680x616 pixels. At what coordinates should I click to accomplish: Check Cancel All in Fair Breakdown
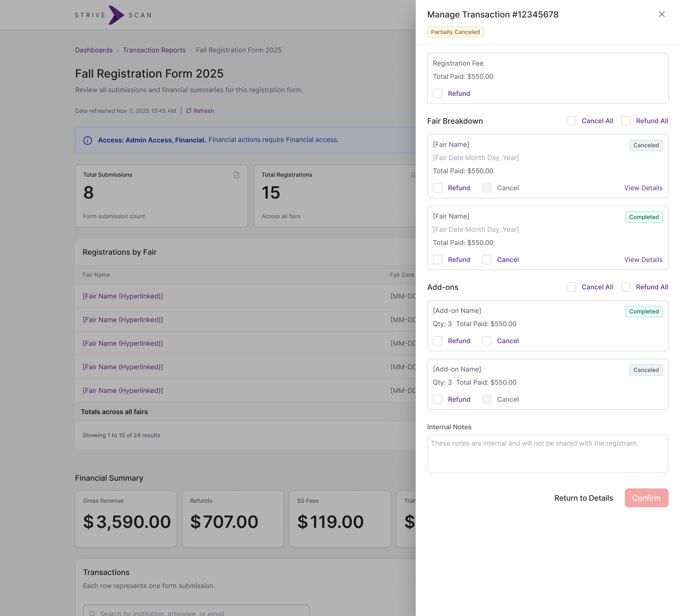(x=571, y=121)
